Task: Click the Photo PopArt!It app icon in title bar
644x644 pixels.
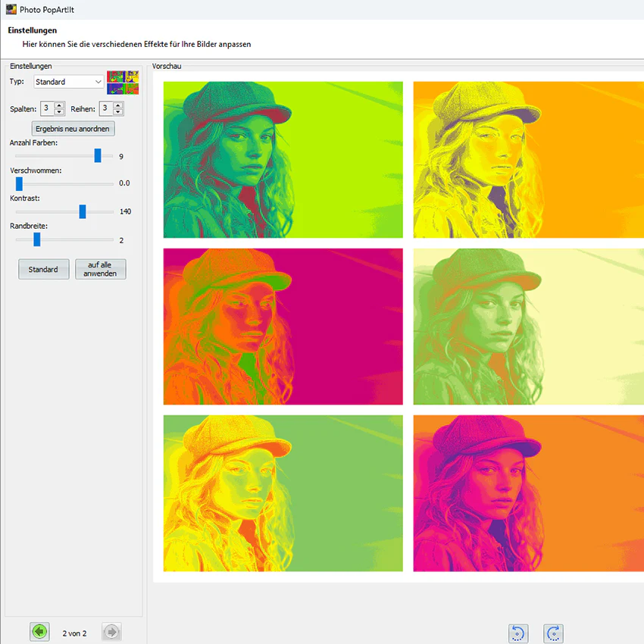Action: 11,9
